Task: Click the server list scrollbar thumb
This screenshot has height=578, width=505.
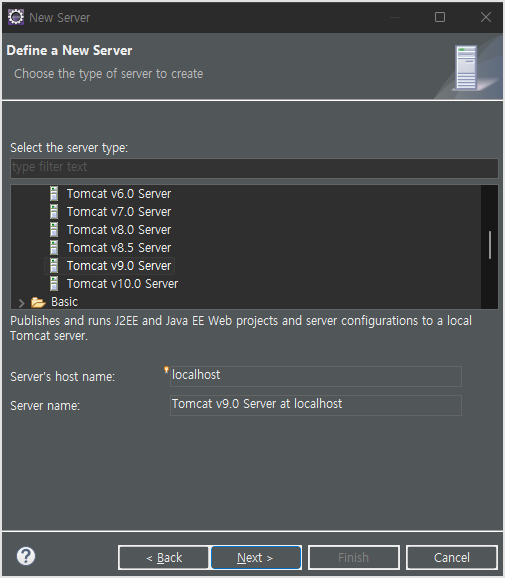Action: click(x=490, y=245)
